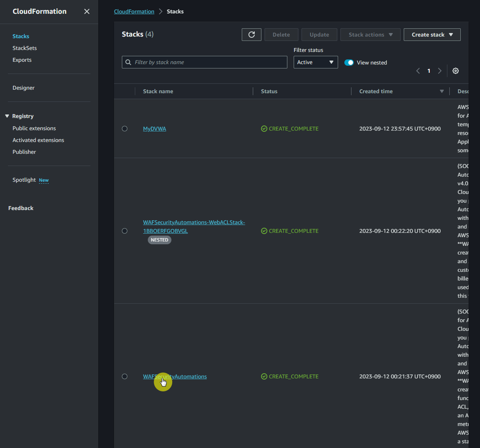This screenshot has height=448, width=480.
Task: Go to next page of stacks
Action: pos(440,71)
